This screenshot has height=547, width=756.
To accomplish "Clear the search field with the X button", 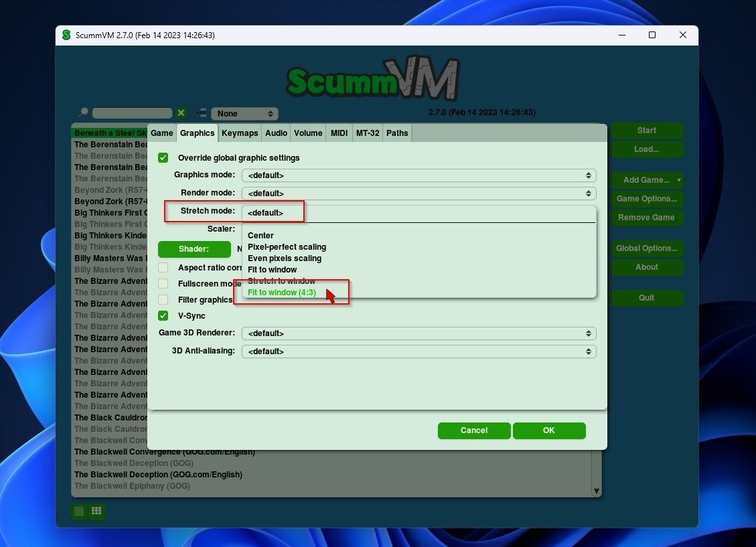I will tap(181, 112).
